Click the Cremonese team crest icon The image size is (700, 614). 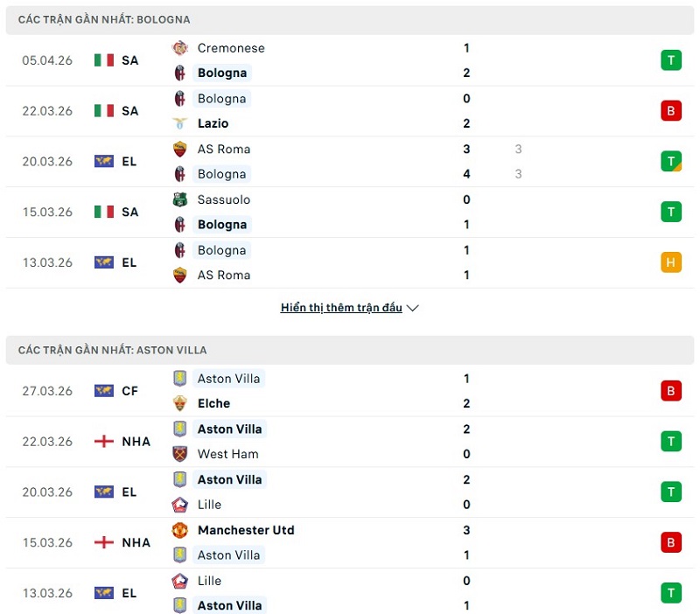pyautogui.click(x=180, y=48)
